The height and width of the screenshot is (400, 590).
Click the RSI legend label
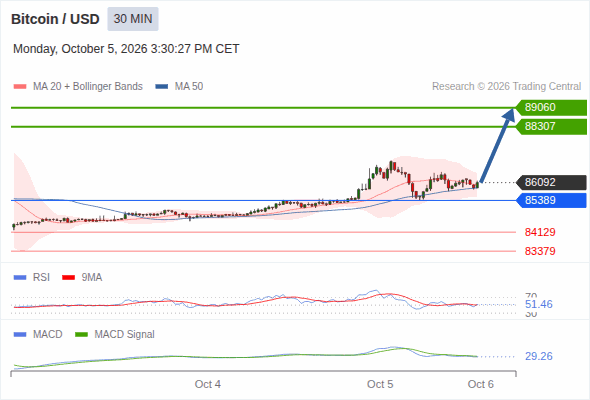click(41, 277)
